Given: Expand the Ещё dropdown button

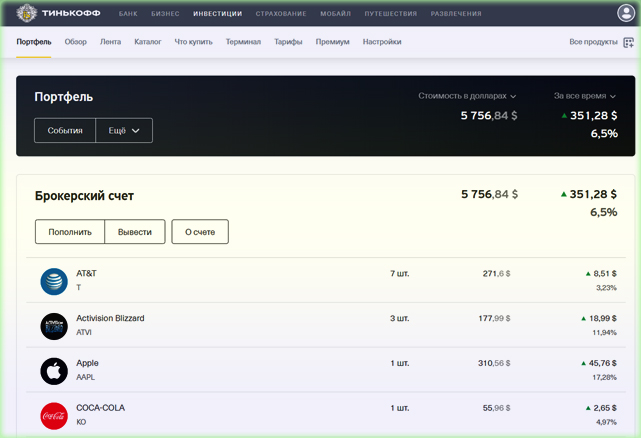Looking at the screenshot, I should pyautogui.click(x=124, y=130).
